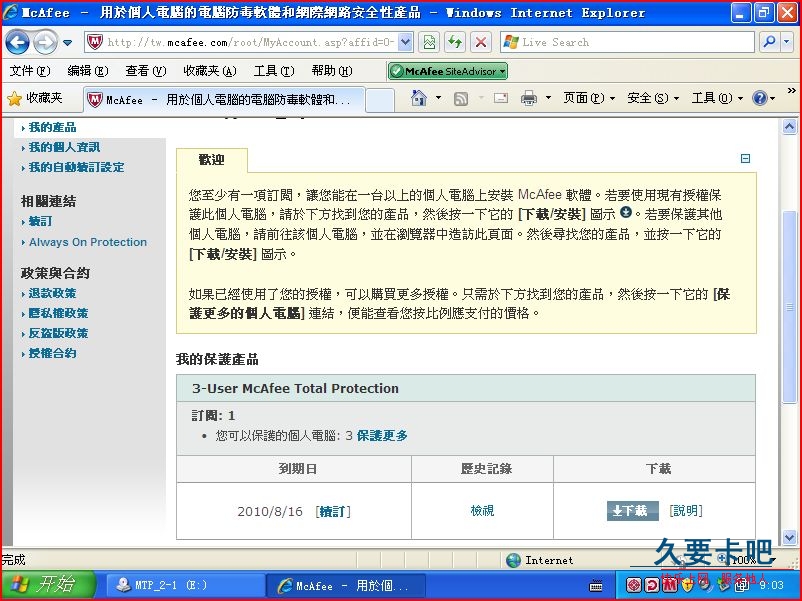Open the 我的產品 sidebar link

[x=52, y=127]
